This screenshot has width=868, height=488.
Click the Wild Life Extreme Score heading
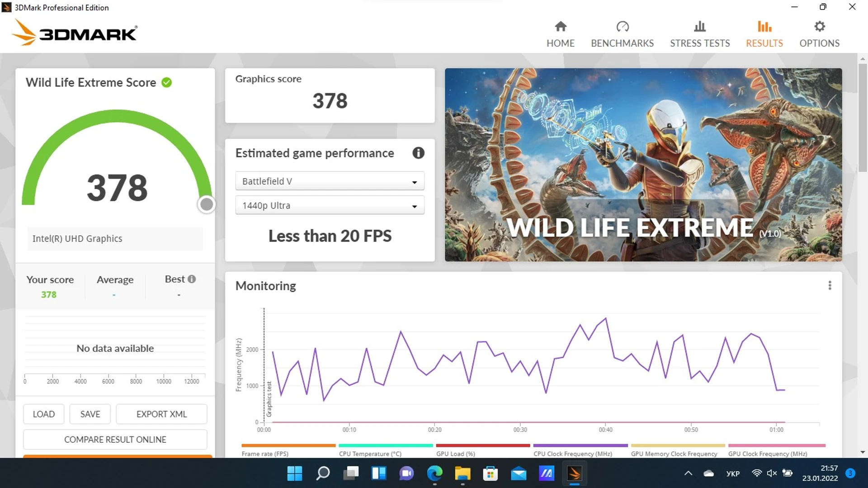91,82
